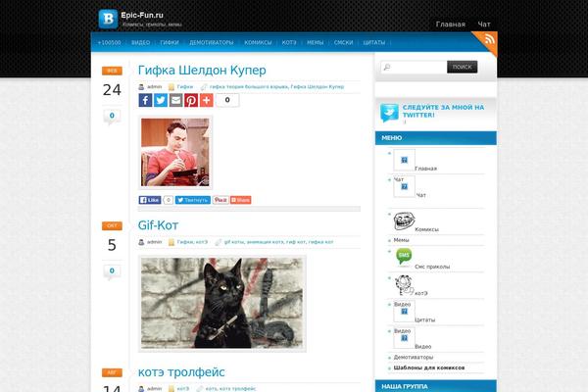Image resolution: width=588 pixels, height=392 pixels.
Task: Click the Epic-Fun.ru blue B logo icon
Action: (108, 19)
